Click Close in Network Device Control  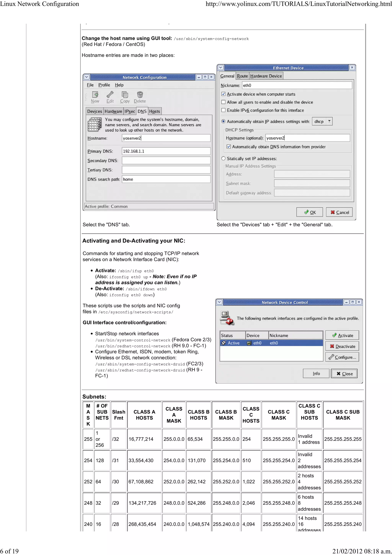[344, 373]
